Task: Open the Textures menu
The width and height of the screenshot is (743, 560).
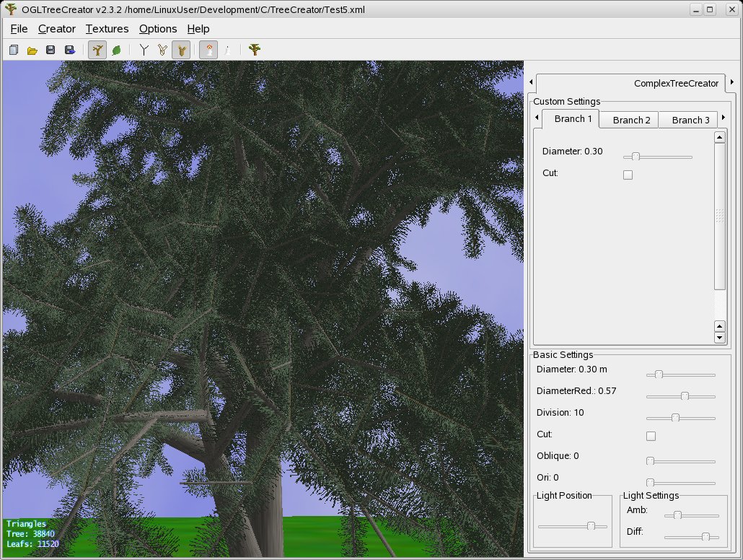Action: pyautogui.click(x=107, y=29)
